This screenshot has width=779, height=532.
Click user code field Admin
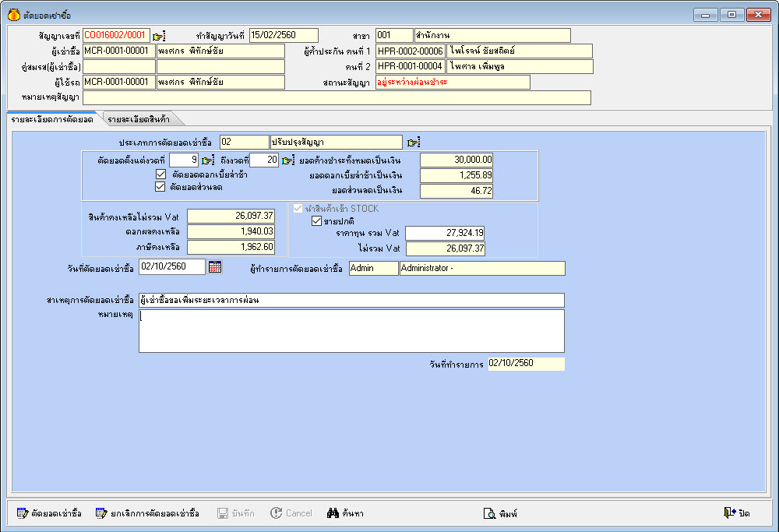point(374,268)
